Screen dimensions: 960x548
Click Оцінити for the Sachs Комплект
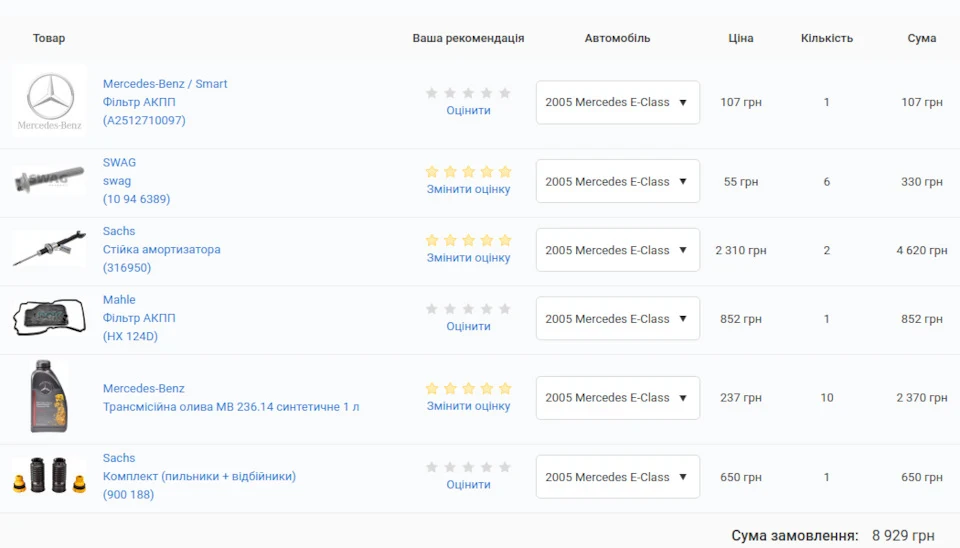468,484
